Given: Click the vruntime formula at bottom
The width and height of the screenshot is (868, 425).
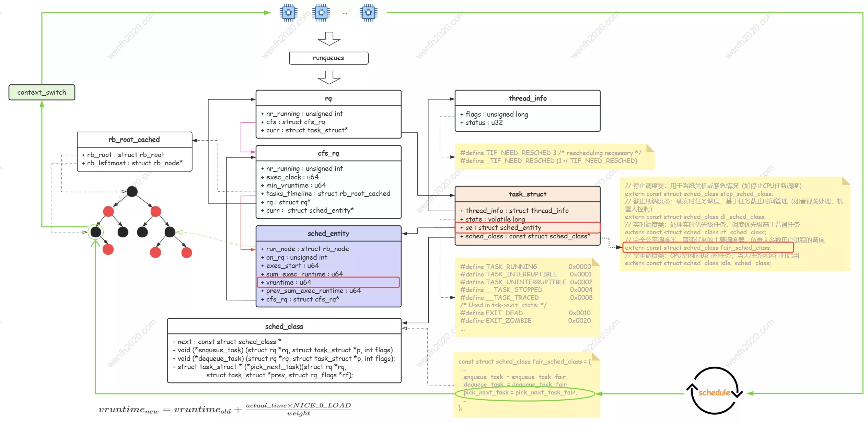Looking at the screenshot, I should coord(225,409).
